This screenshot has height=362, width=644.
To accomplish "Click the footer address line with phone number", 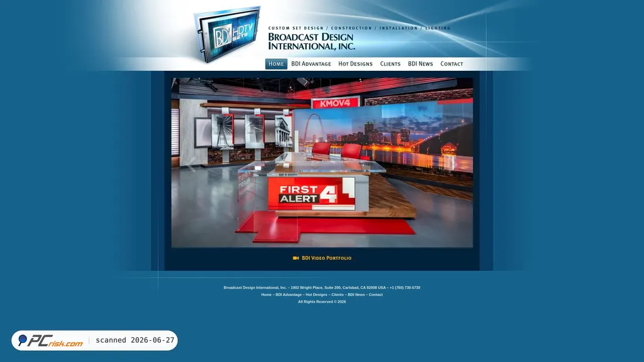I will pos(322,288).
